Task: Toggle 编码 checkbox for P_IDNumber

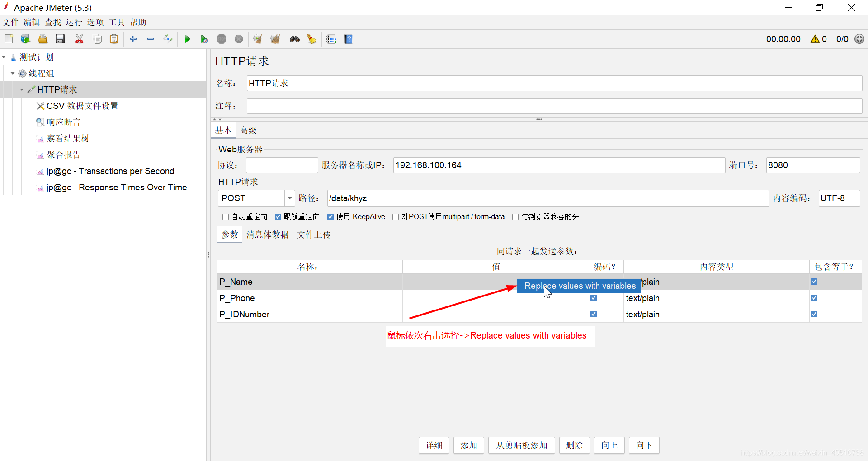Action: [x=594, y=314]
